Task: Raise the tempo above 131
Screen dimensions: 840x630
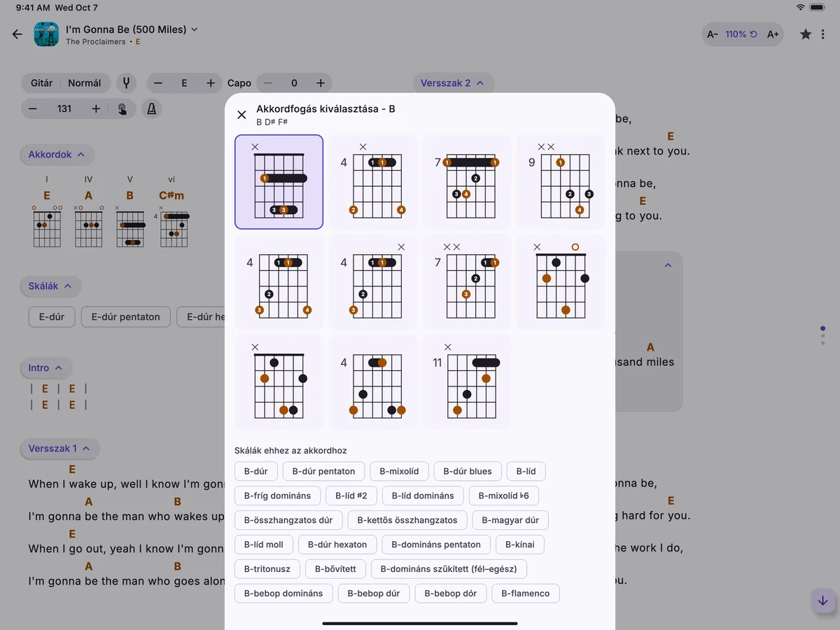Action: point(96,109)
